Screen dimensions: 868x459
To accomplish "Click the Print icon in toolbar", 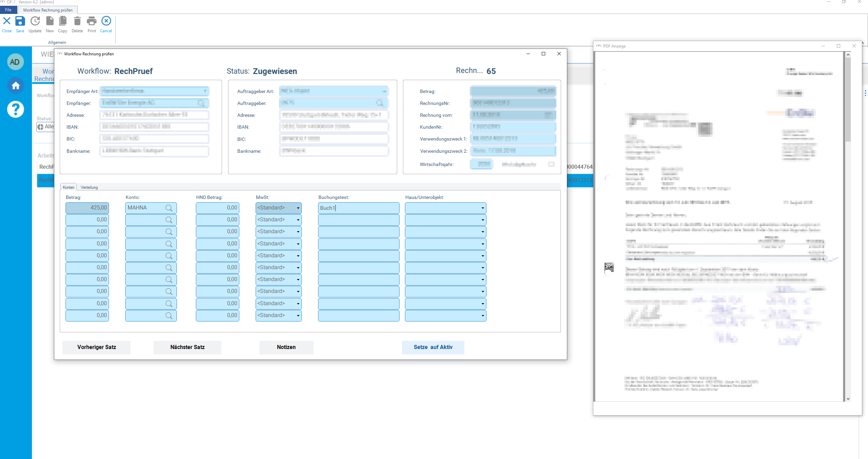I will (x=91, y=21).
